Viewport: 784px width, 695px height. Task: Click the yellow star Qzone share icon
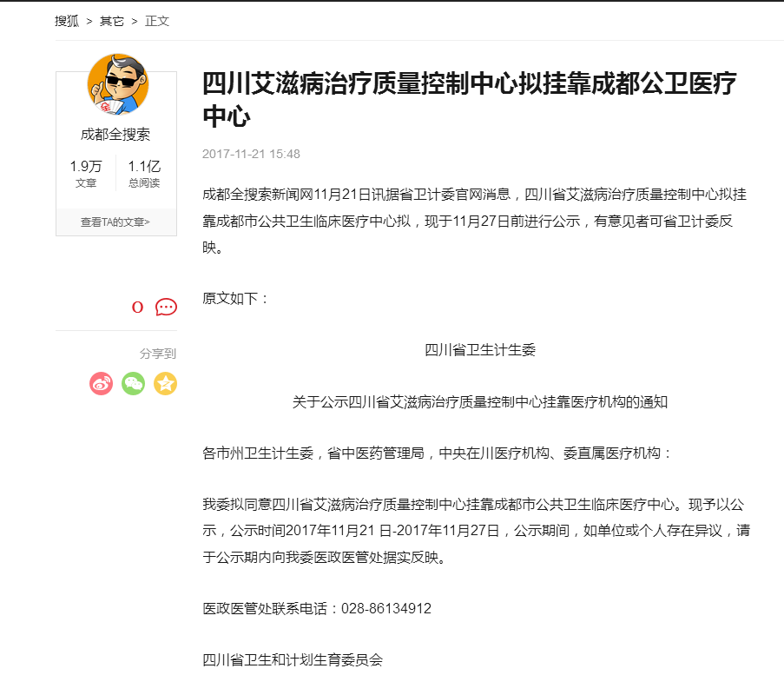click(165, 384)
